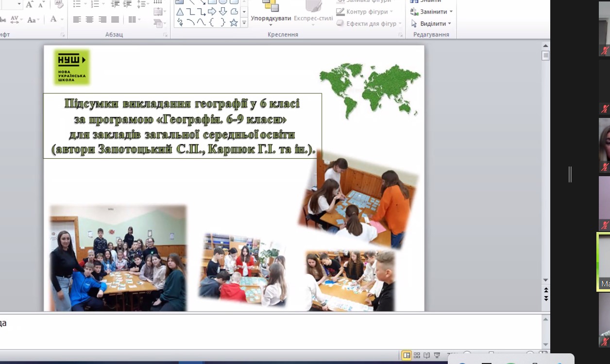Expand the shapes gallery list
This screenshot has width=610, height=364.
coord(244,22)
